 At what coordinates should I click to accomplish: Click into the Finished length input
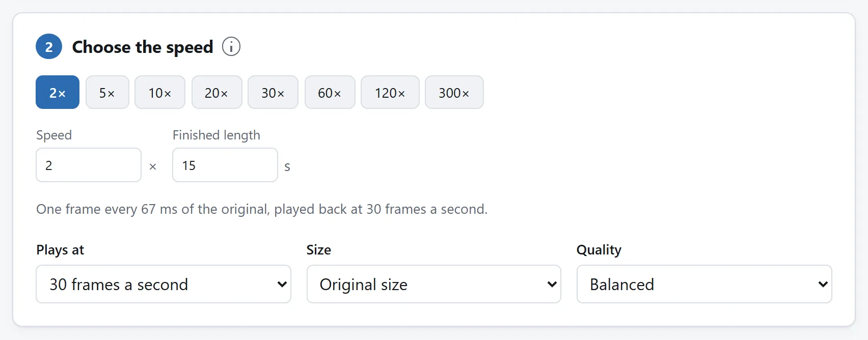tap(225, 165)
